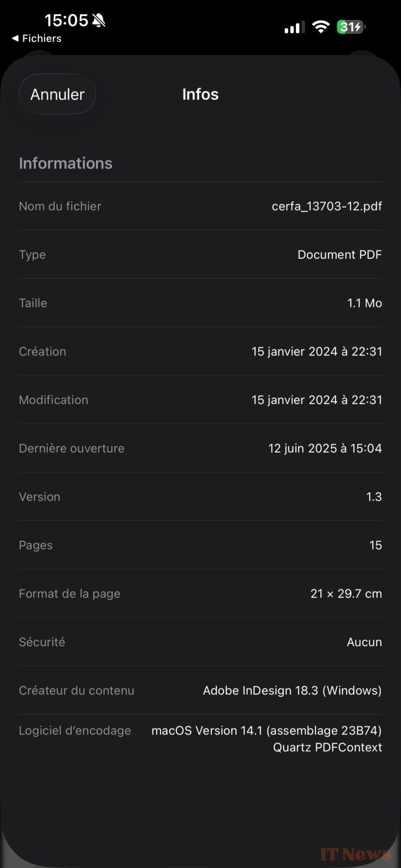Tap the cellular signal bars icon

click(x=294, y=28)
